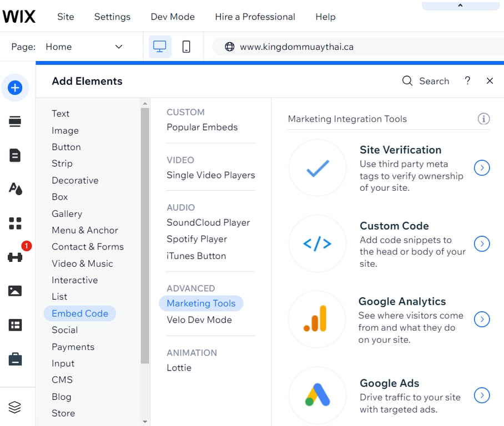This screenshot has width=504, height=426.
Task: Select the Text category
Action: pos(61,114)
